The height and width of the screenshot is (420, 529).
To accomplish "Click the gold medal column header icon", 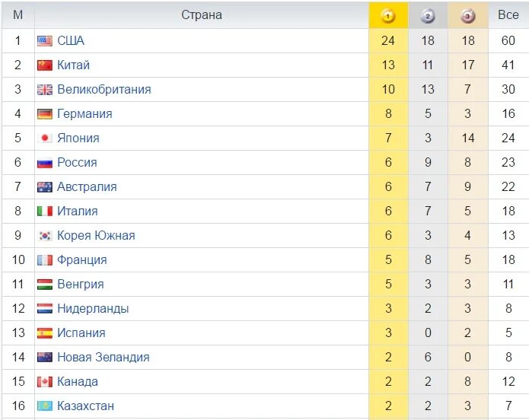I will tap(388, 15).
